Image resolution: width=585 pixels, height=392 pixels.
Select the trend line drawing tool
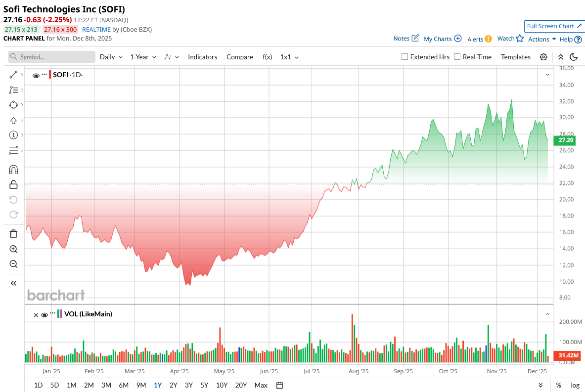pyautogui.click(x=13, y=75)
